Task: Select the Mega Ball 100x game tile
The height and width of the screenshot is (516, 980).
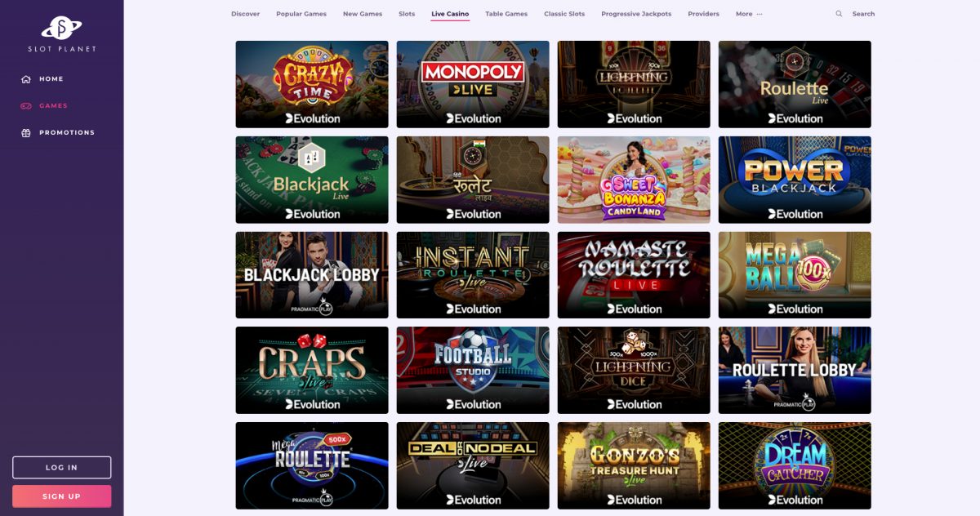Action: pyautogui.click(x=795, y=275)
